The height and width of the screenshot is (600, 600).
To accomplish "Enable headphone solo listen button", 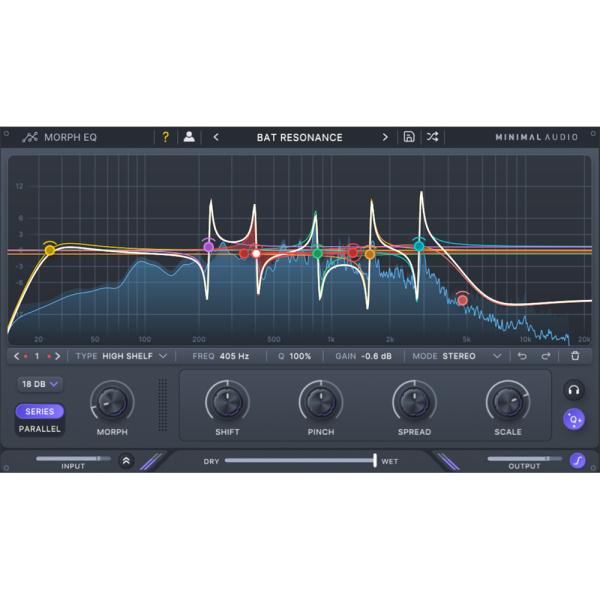I will click(574, 390).
